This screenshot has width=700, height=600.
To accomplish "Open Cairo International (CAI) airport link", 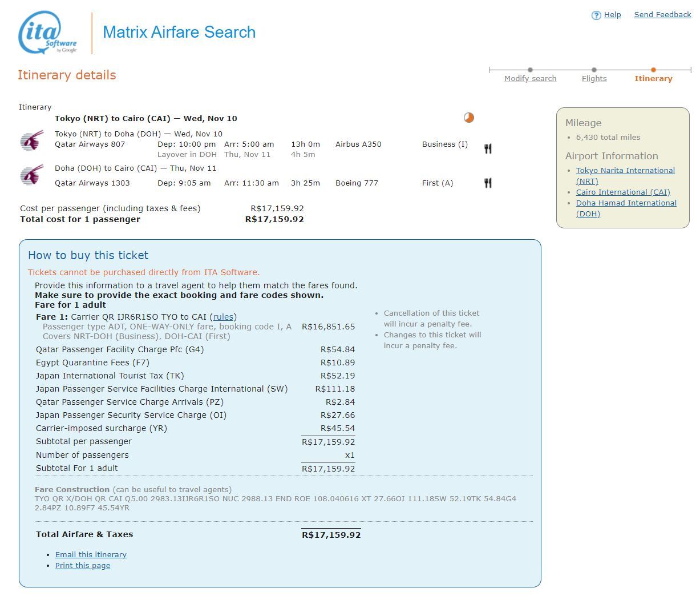I will click(x=623, y=192).
